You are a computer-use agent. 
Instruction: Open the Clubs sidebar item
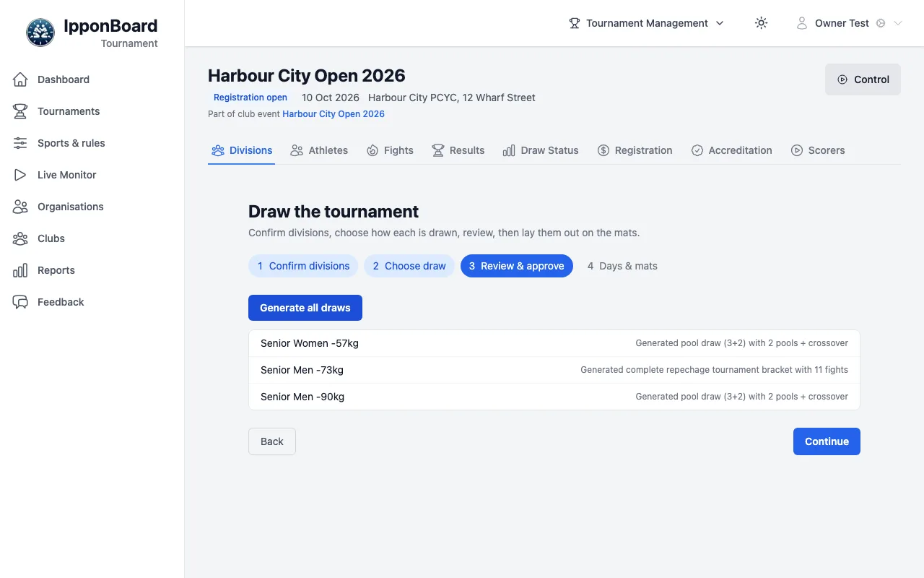92,238
